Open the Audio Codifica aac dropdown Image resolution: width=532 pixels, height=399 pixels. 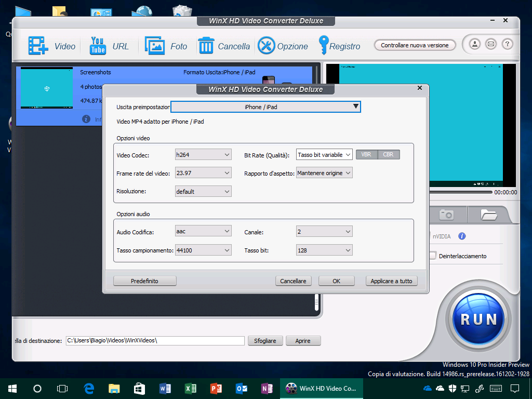point(203,231)
